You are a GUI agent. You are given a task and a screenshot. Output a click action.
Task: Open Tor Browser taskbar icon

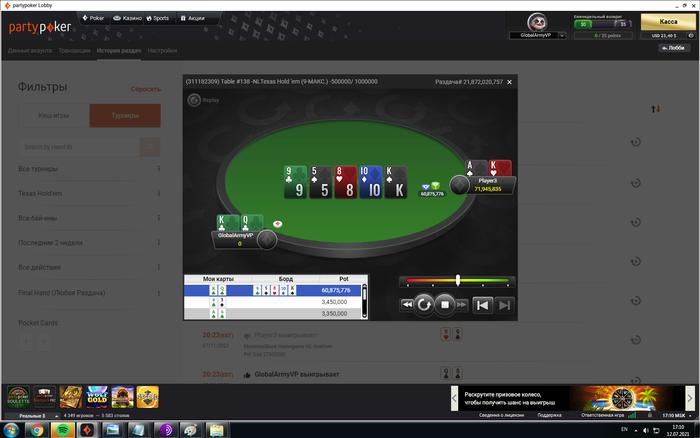166,430
